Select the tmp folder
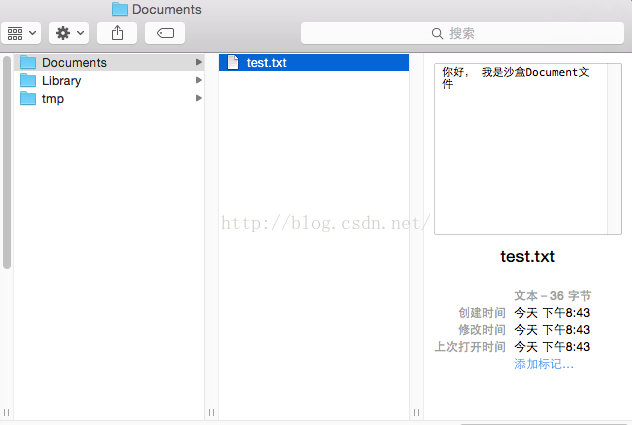 109,98
